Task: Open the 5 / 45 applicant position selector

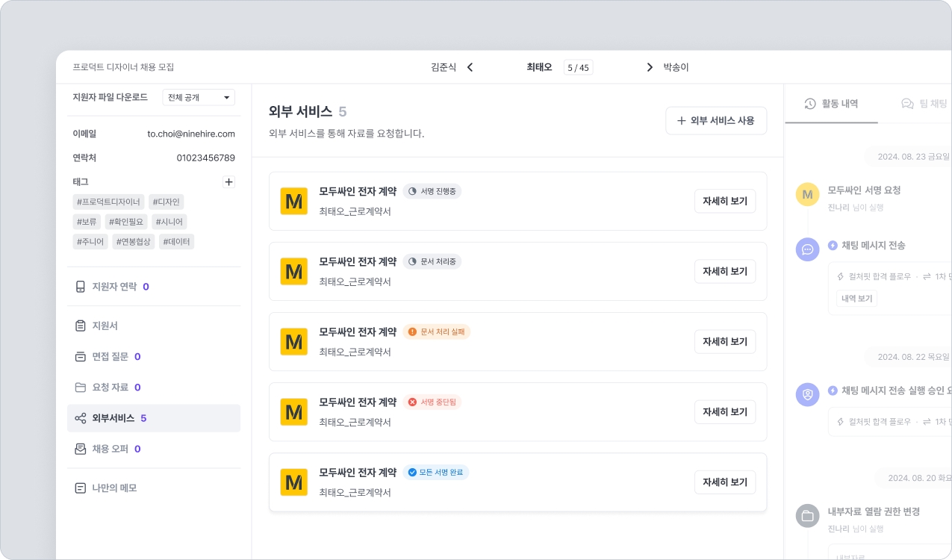Action: click(578, 68)
